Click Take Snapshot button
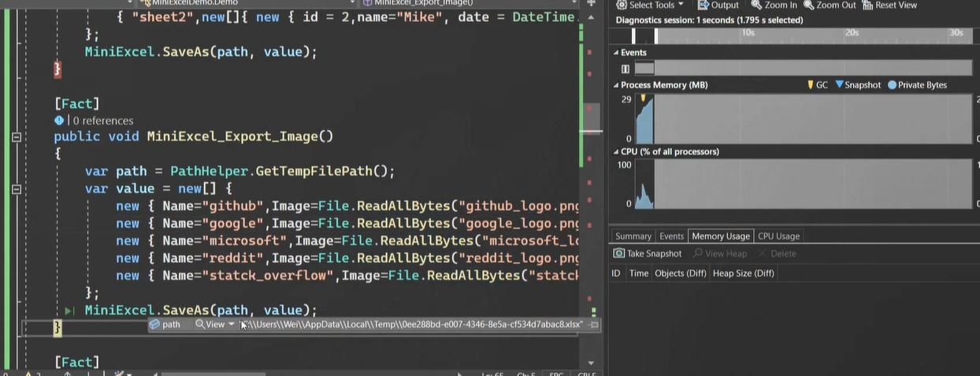This screenshot has width=980, height=376. (x=648, y=254)
